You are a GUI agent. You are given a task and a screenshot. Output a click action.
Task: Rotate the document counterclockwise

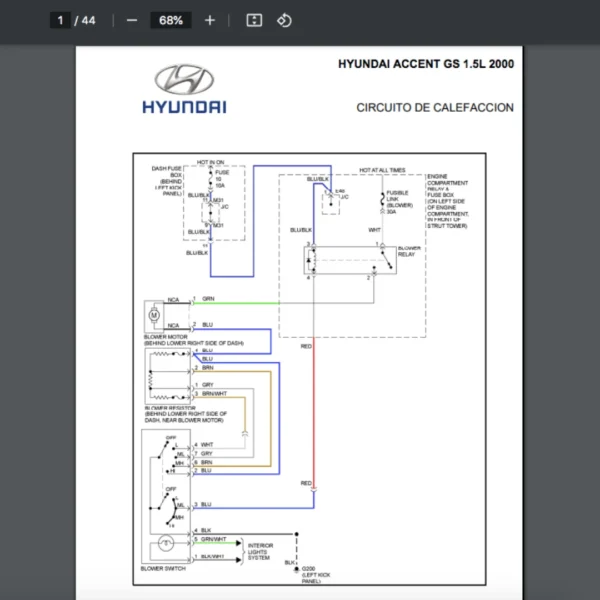point(283,20)
